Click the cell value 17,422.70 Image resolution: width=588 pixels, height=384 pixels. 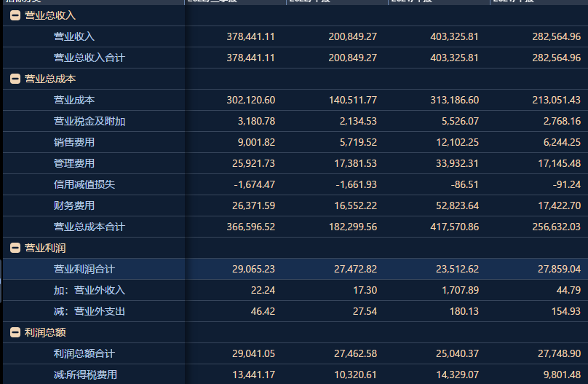click(559, 205)
